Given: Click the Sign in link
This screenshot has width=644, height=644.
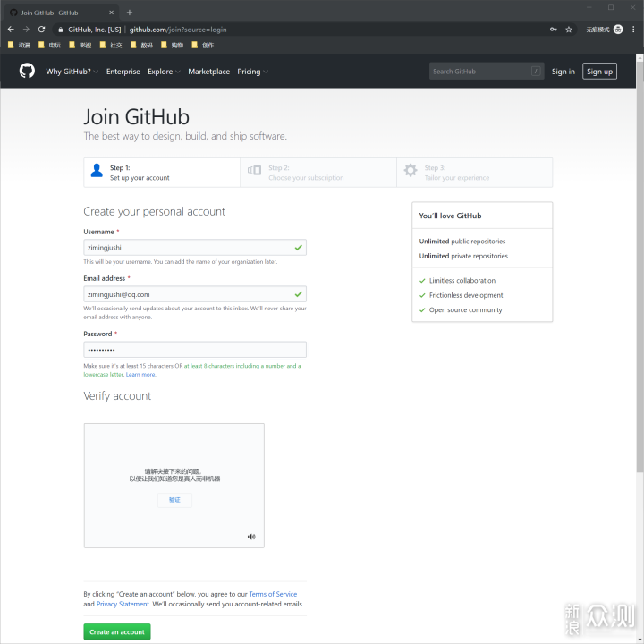Looking at the screenshot, I should pos(563,72).
